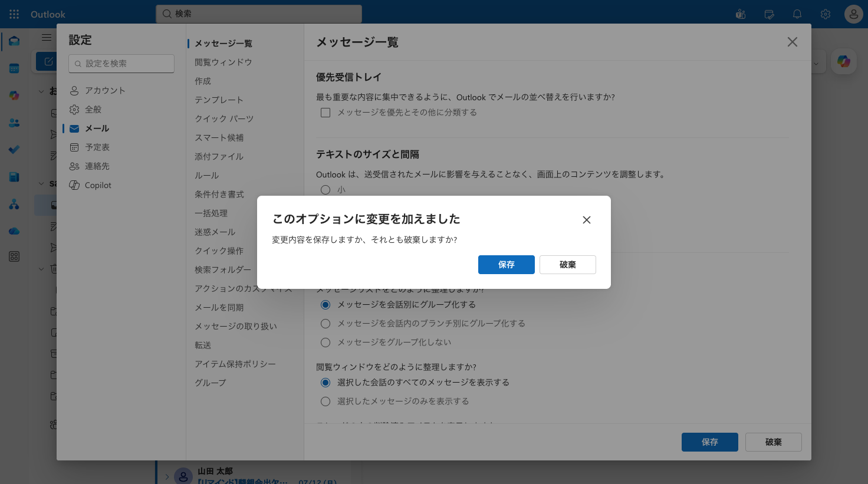Open the OneDrive cloud icon
This screenshot has width=868, height=484.
(14, 231)
